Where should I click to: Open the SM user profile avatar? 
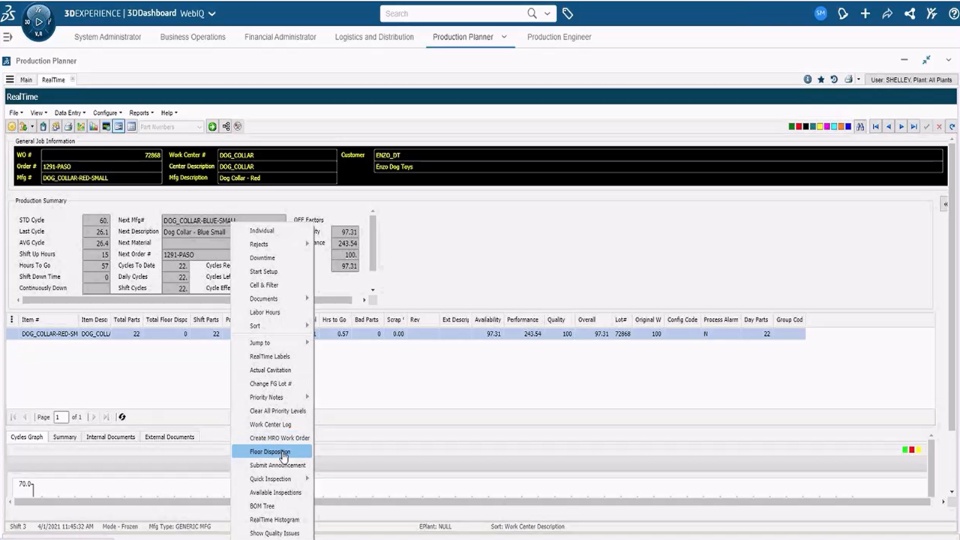pos(820,13)
